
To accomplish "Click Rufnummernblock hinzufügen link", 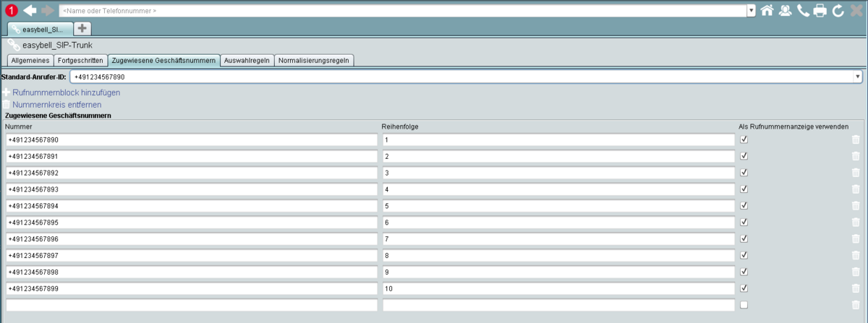I will pyautogui.click(x=66, y=92).
